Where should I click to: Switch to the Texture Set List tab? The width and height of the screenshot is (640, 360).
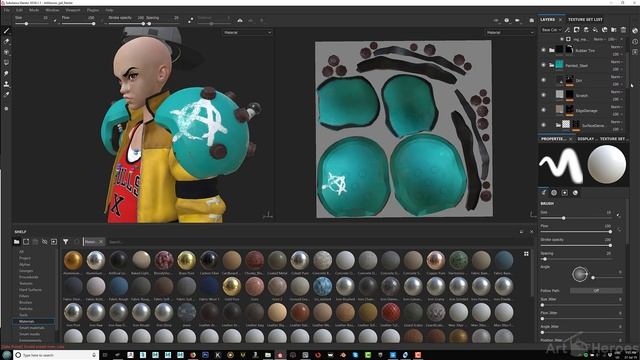point(585,20)
